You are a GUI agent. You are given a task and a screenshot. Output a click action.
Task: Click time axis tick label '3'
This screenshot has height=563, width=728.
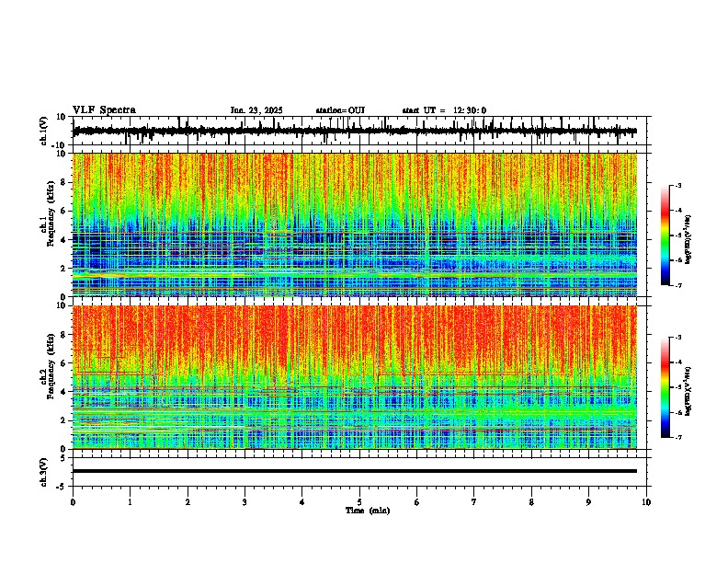coord(245,502)
